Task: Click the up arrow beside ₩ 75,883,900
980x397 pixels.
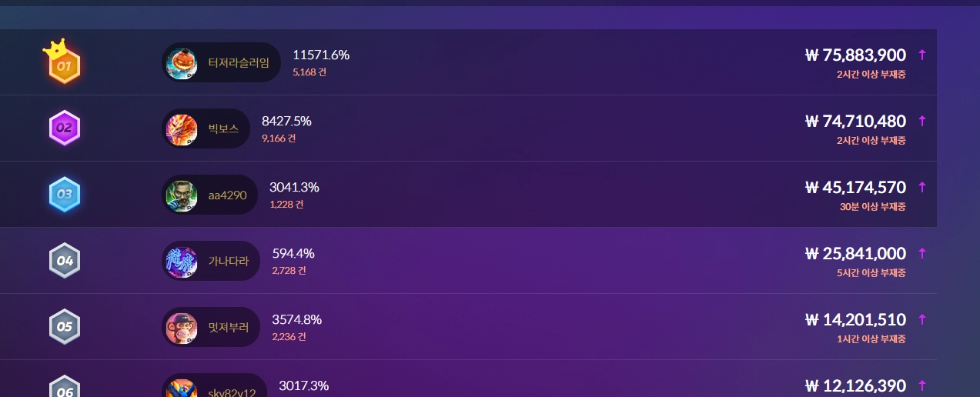Action: point(922,55)
